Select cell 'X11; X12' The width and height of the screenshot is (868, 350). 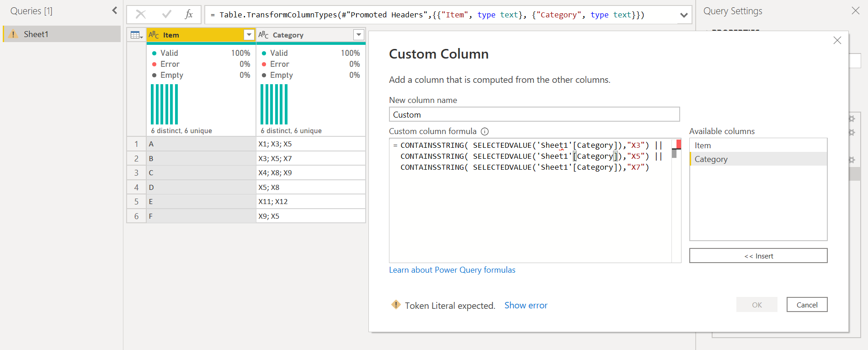311,202
